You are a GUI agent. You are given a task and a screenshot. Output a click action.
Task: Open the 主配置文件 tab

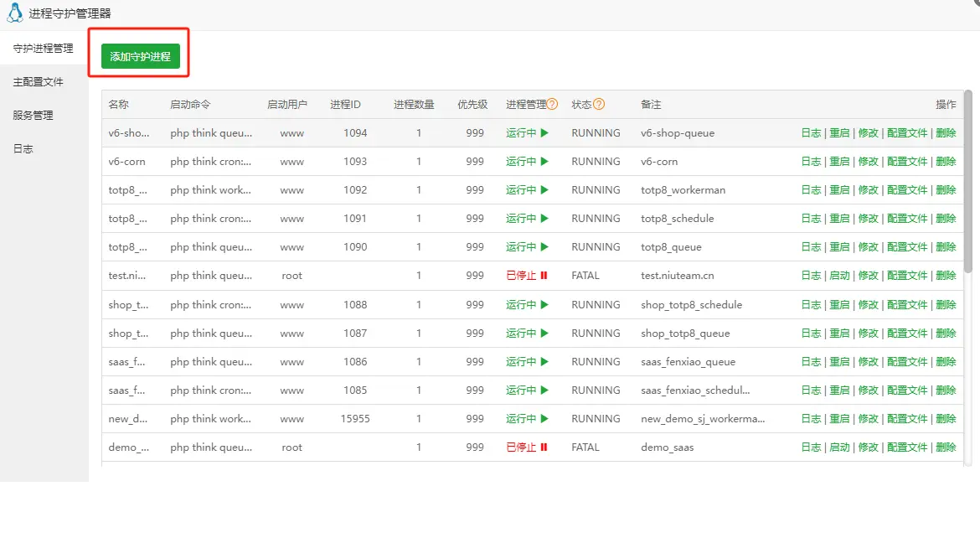[x=38, y=82]
